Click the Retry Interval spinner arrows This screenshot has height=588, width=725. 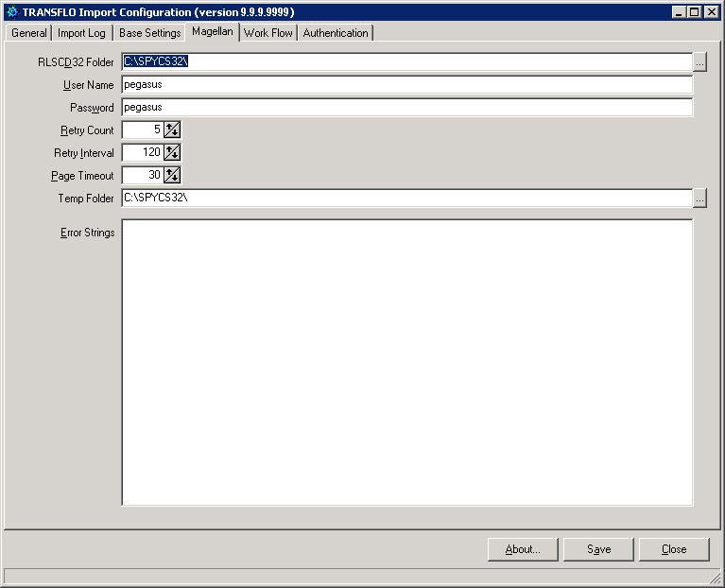tap(172, 152)
